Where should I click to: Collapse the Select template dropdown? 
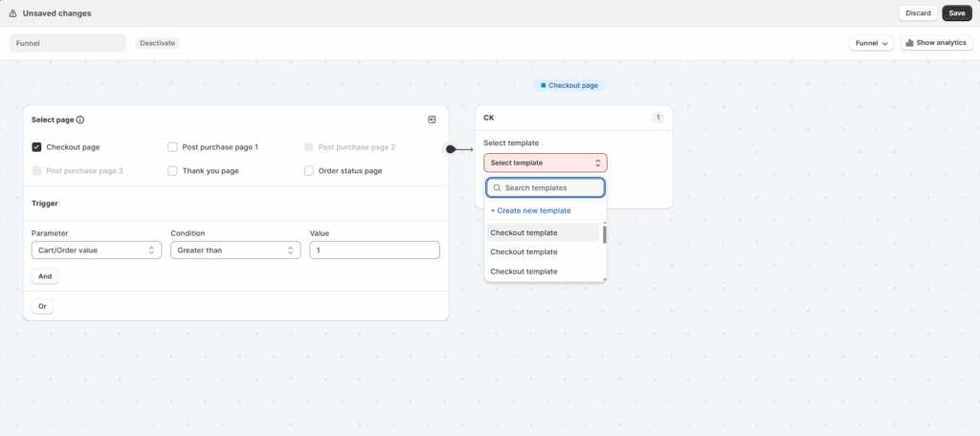545,163
